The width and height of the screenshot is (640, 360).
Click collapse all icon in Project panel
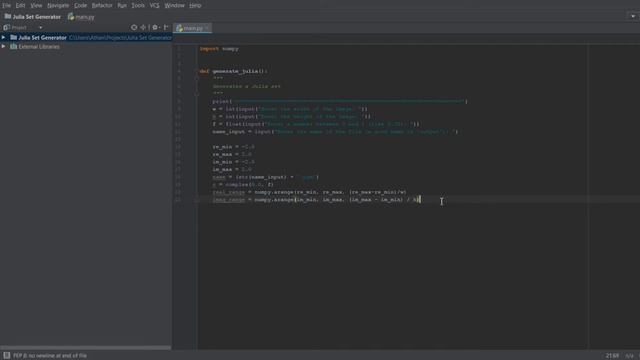coord(143,27)
